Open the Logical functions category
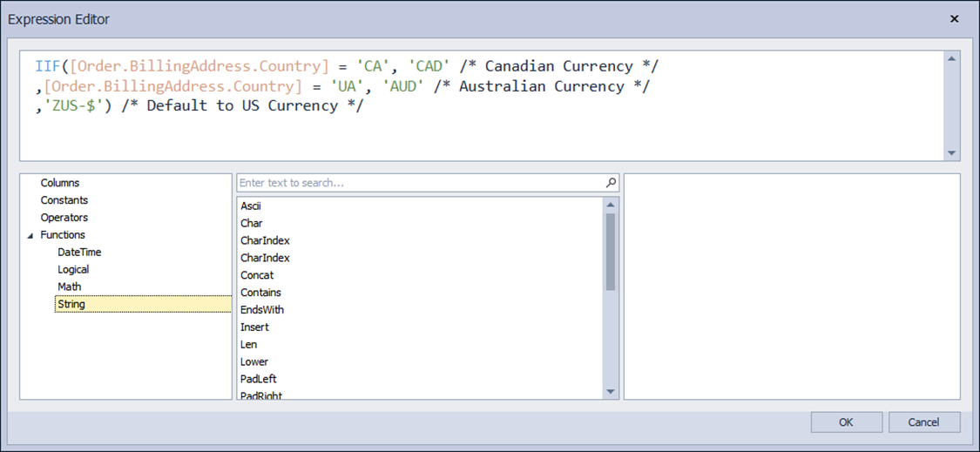This screenshot has height=452, width=980. pos(73,269)
